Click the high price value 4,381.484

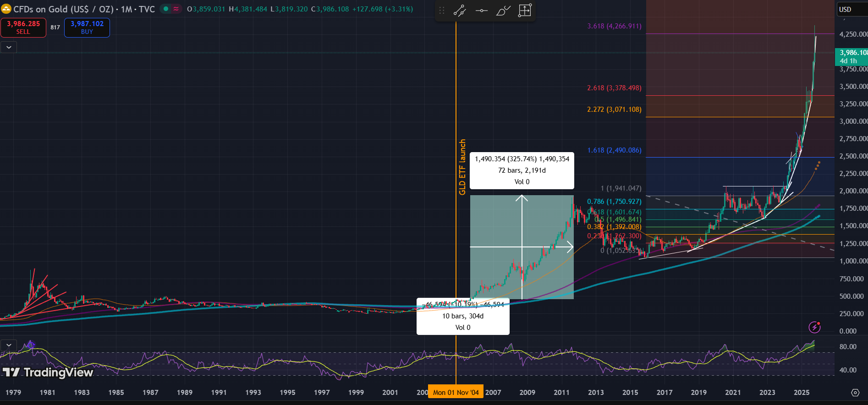click(x=250, y=9)
